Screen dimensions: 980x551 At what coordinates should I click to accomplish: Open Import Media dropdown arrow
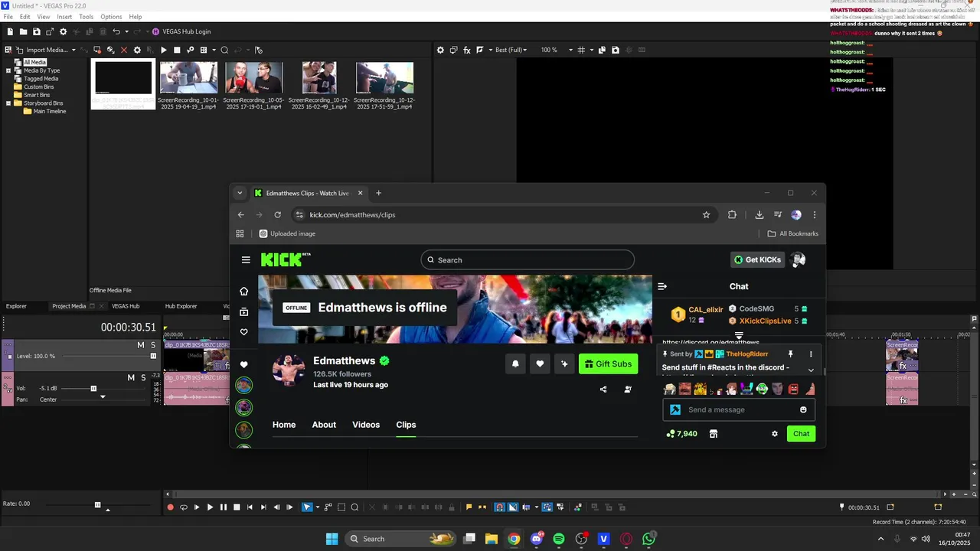coord(73,50)
